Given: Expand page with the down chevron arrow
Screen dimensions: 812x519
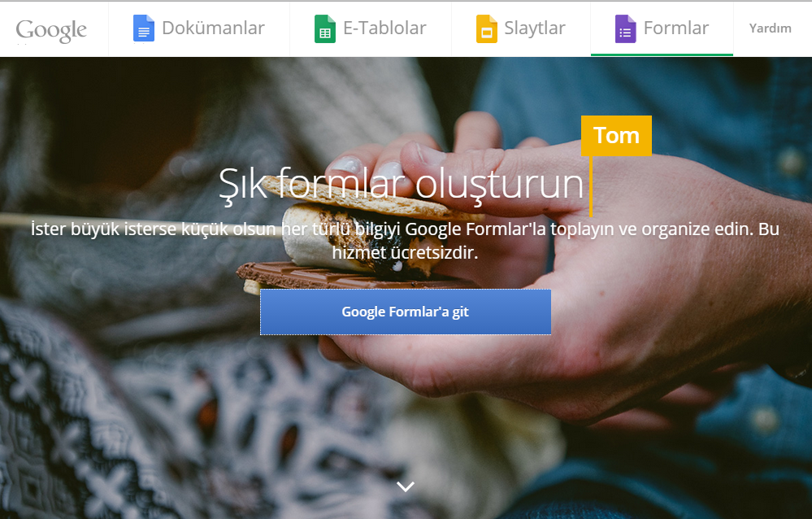Looking at the screenshot, I should pos(406,486).
